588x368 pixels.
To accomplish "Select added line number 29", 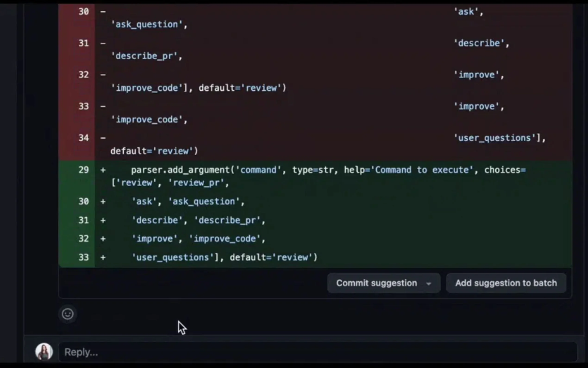I will (x=84, y=170).
